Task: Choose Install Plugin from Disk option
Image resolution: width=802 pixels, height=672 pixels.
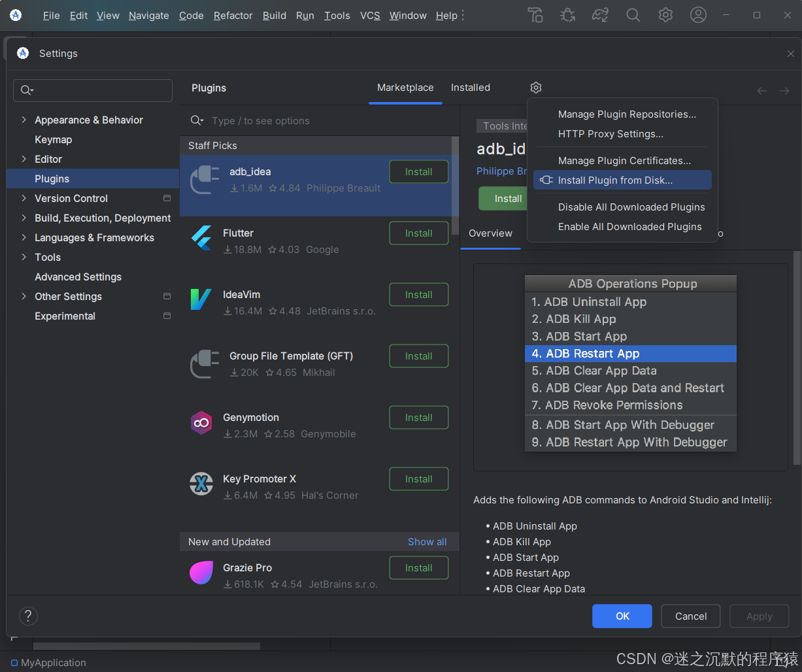Action: [x=614, y=180]
